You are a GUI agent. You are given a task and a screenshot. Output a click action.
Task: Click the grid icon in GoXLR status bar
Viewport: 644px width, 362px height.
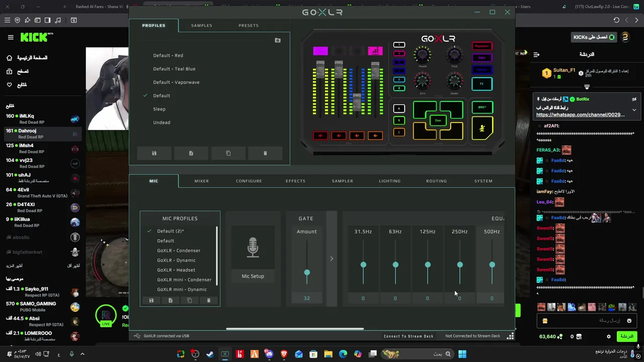(x=510, y=336)
